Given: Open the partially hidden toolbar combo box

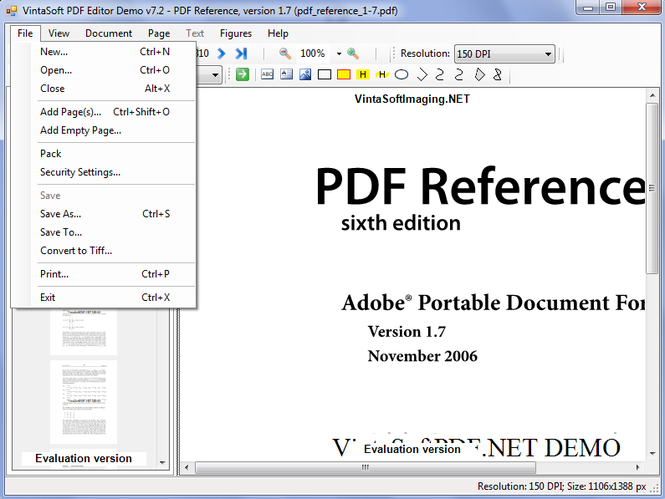Looking at the screenshot, I should click(210, 75).
